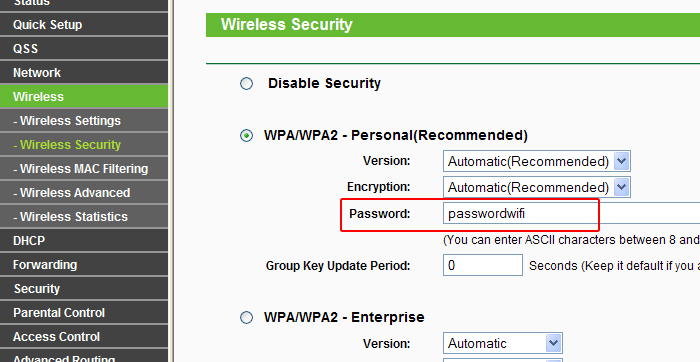This screenshot has height=362, width=700.
Task: Open Wireless Settings submenu item
Action: tap(84, 121)
